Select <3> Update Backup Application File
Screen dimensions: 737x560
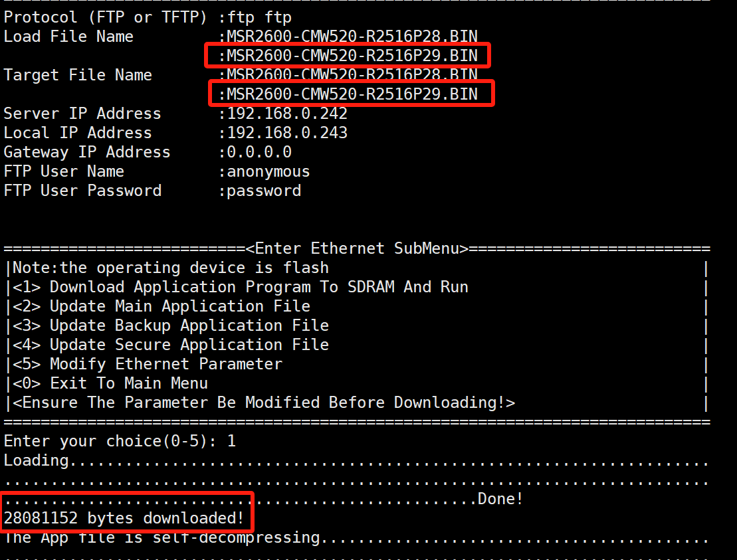(x=170, y=326)
